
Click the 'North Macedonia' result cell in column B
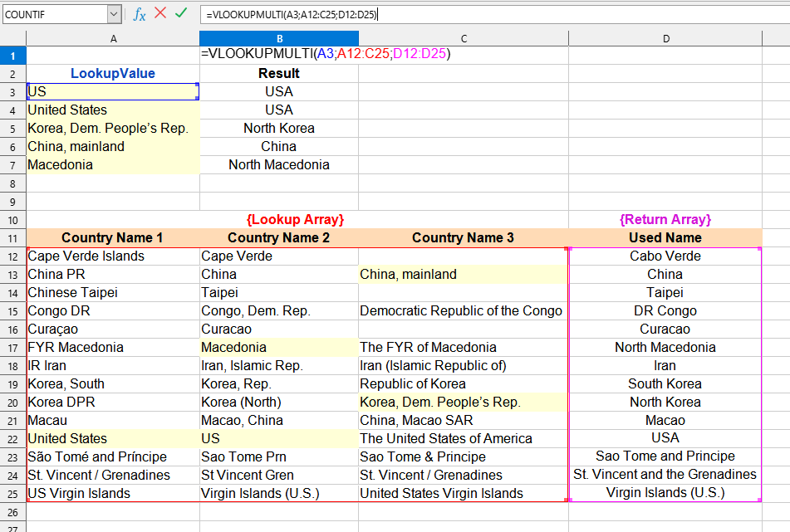point(279,165)
